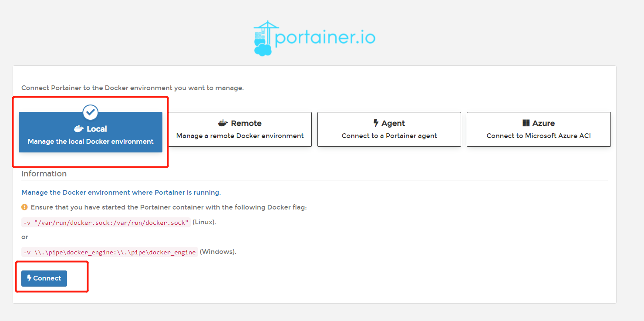The height and width of the screenshot is (321, 644).
Task: Click the 'Ensure that you have started' sentence
Action: point(169,207)
